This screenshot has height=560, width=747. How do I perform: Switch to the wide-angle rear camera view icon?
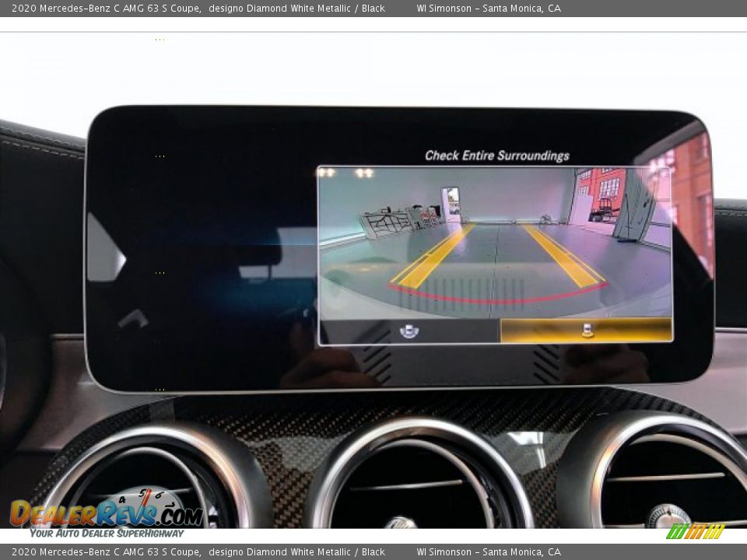click(x=409, y=331)
